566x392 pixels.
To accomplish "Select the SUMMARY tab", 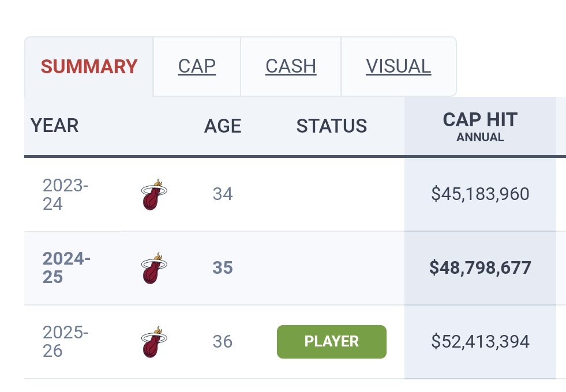I will click(x=89, y=66).
